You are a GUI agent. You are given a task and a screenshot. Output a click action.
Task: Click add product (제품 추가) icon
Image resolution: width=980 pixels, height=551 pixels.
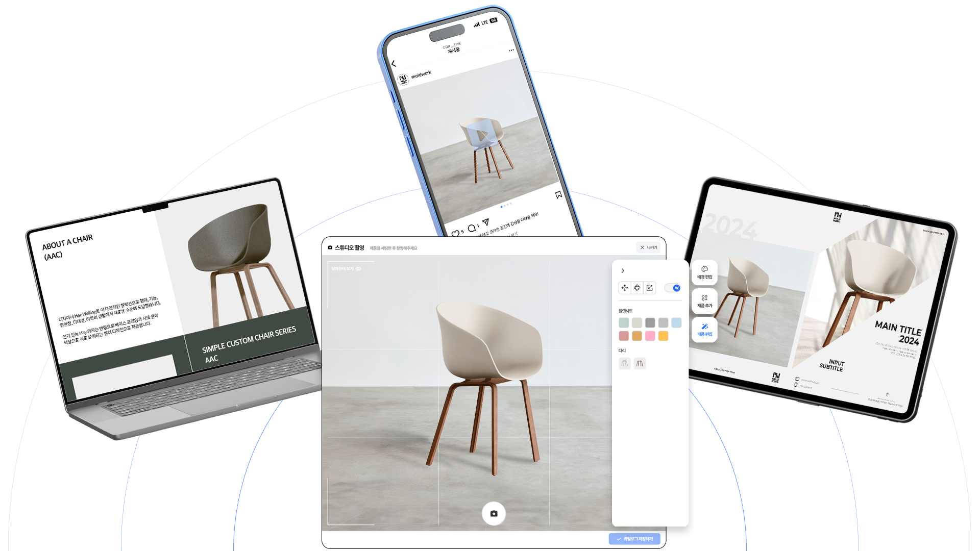(x=704, y=301)
